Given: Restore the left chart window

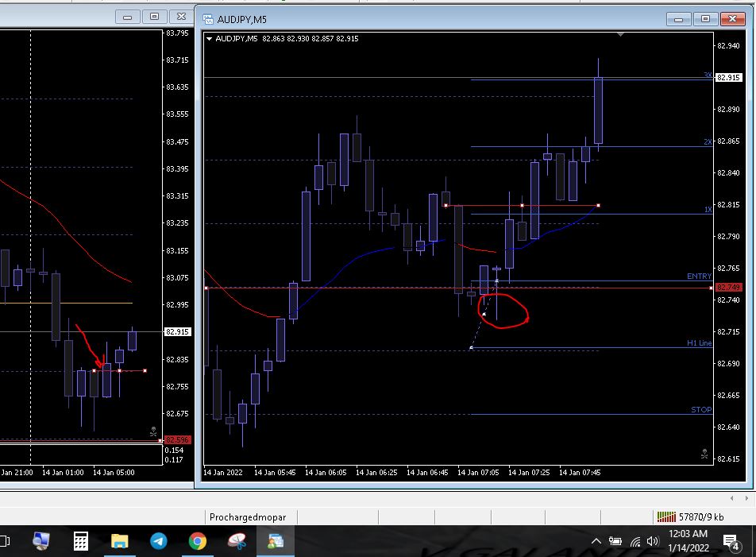Looking at the screenshot, I should point(154,17).
